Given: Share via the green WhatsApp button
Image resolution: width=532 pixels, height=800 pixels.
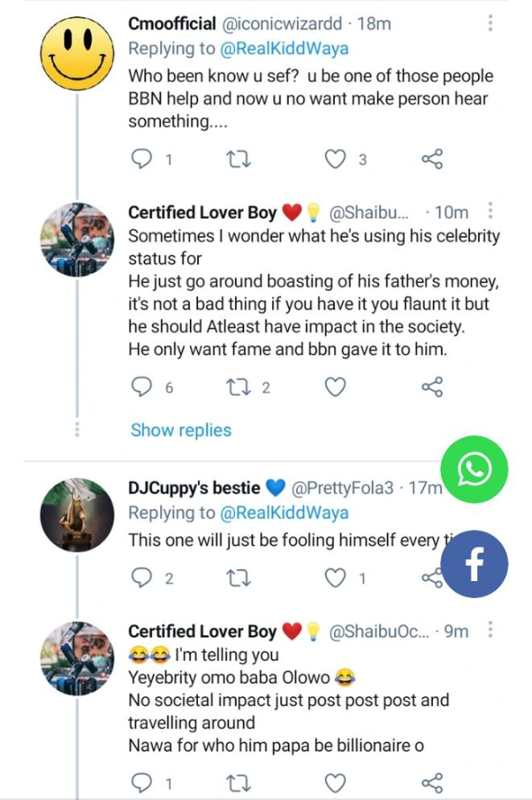Looking at the screenshot, I should tap(474, 470).
